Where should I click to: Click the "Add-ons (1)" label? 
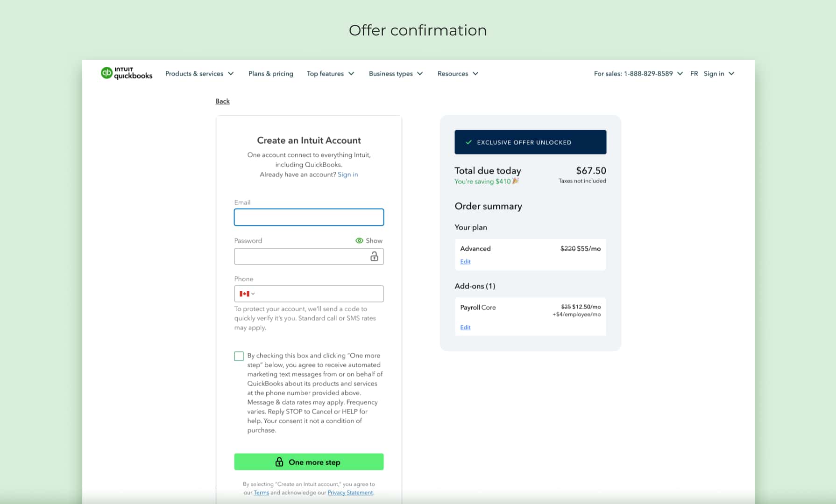[475, 286]
